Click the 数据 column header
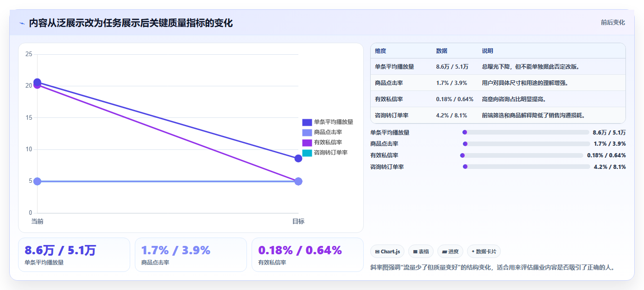 pos(442,51)
